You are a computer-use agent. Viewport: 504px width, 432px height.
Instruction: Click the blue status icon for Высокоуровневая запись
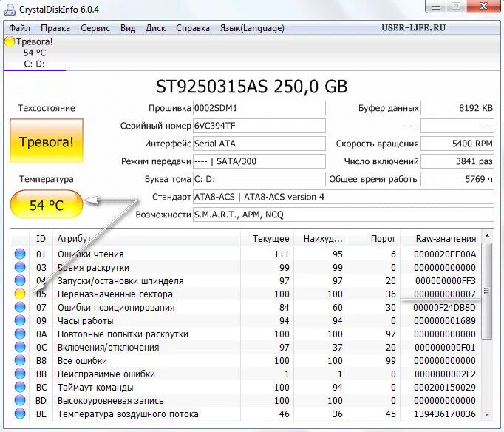pyautogui.click(x=20, y=400)
